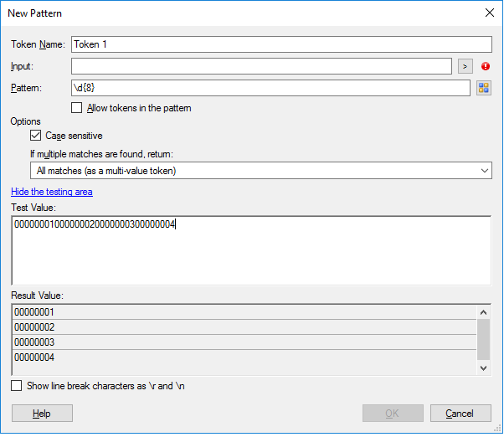
Task: Click the result list scroll-down arrow
Action: (483, 368)
